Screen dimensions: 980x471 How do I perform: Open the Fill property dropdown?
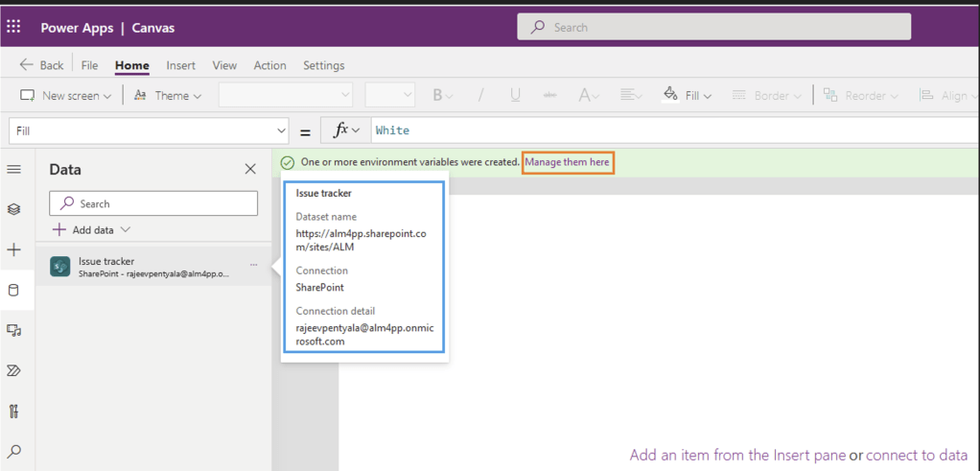point(149,130)
